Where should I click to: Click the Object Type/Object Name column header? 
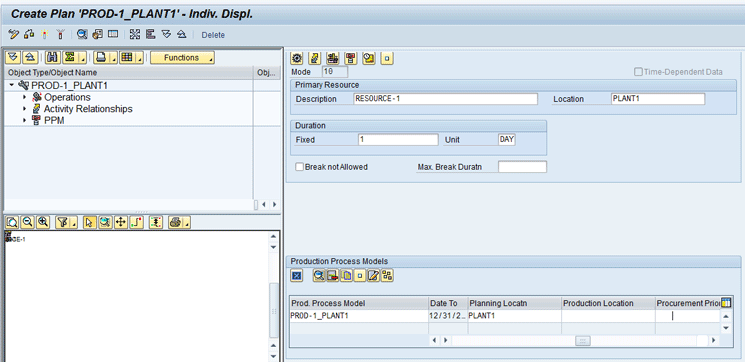(x=128, y=73)
